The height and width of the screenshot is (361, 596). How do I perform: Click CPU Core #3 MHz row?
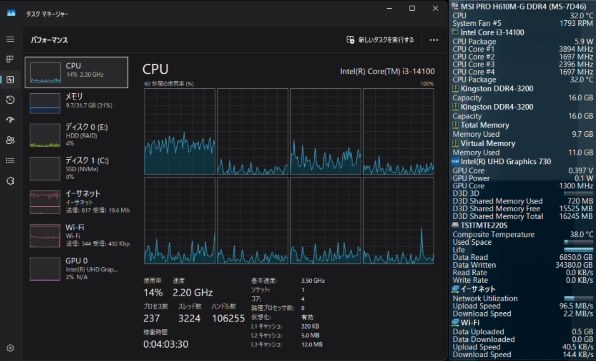pos(522,64)
